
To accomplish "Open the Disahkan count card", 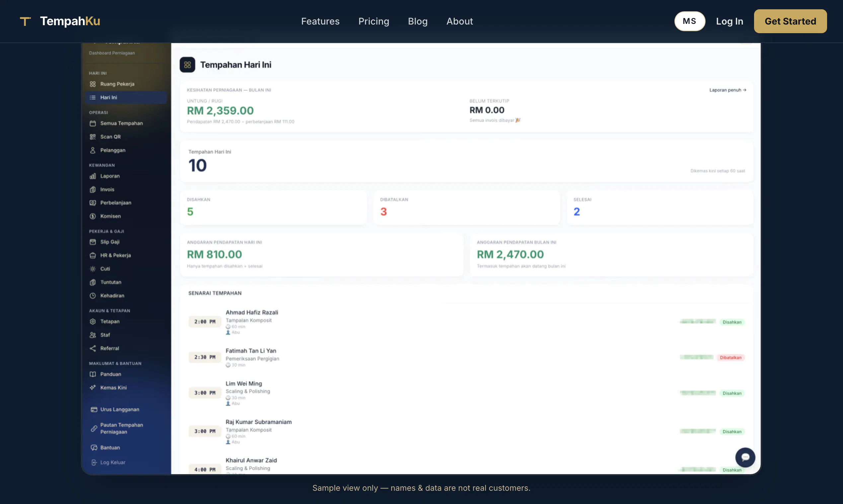I will pos(273,208).
